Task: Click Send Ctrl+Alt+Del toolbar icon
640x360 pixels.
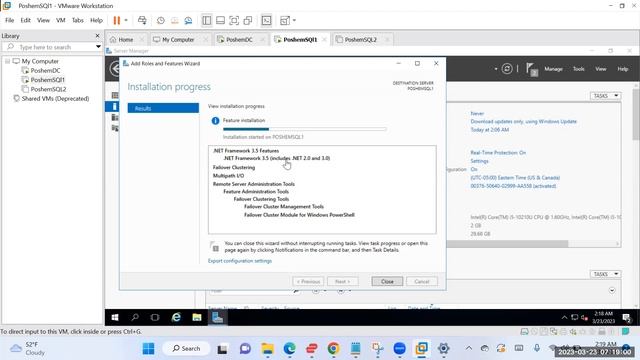Action: (142, 20)
